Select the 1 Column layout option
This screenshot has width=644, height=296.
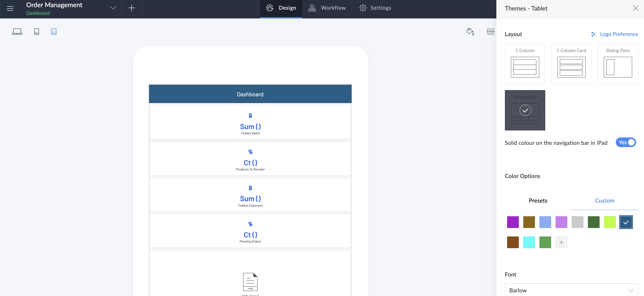click(x=525, y=64)
